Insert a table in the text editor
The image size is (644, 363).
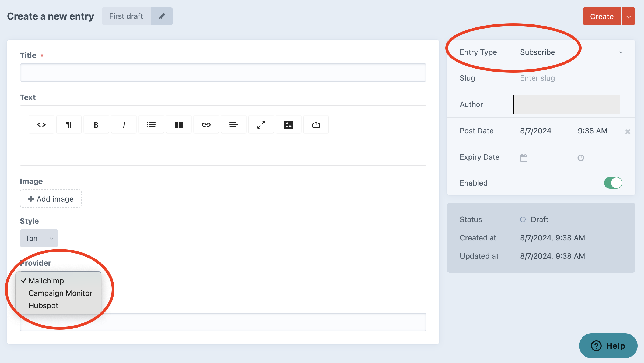click(x=179, y=124)
